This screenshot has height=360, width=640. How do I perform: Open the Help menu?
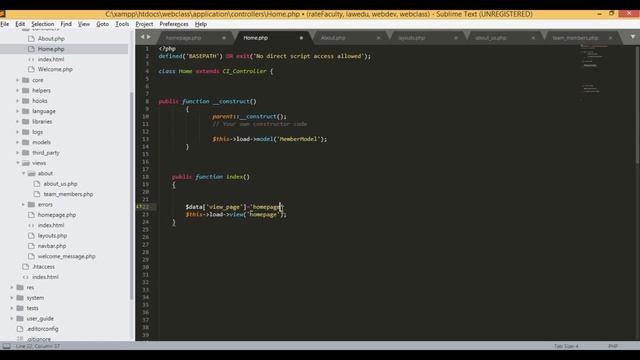pyautogui.click(x=200, y=24)
